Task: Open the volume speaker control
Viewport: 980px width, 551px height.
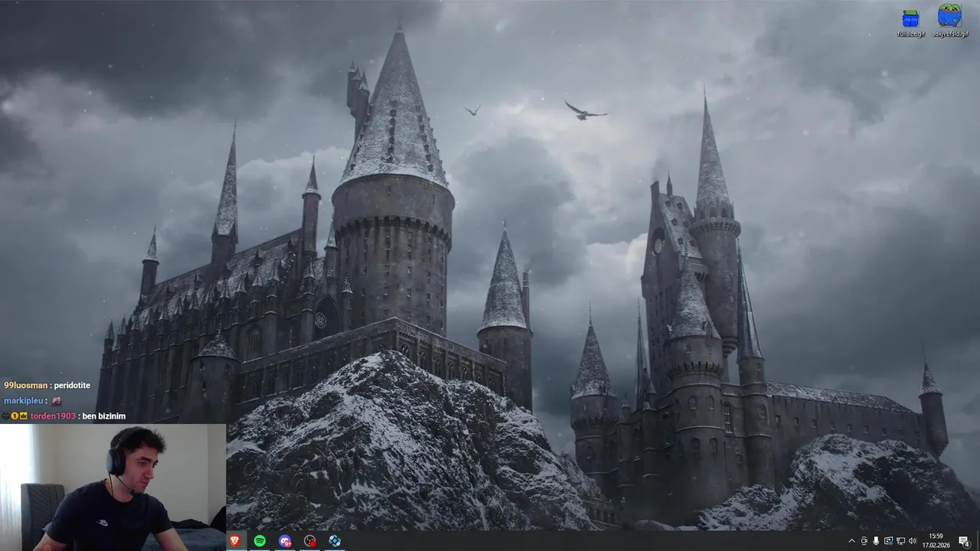Action: tap(913, 541)
